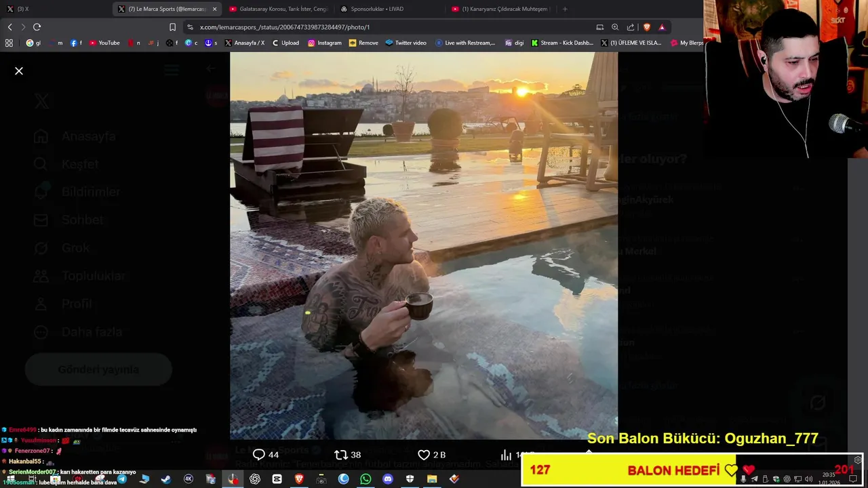Click the volume icon in system tray
Image resolution: width=868 pixels, height=488 pixels.
[x=808, y=479]
